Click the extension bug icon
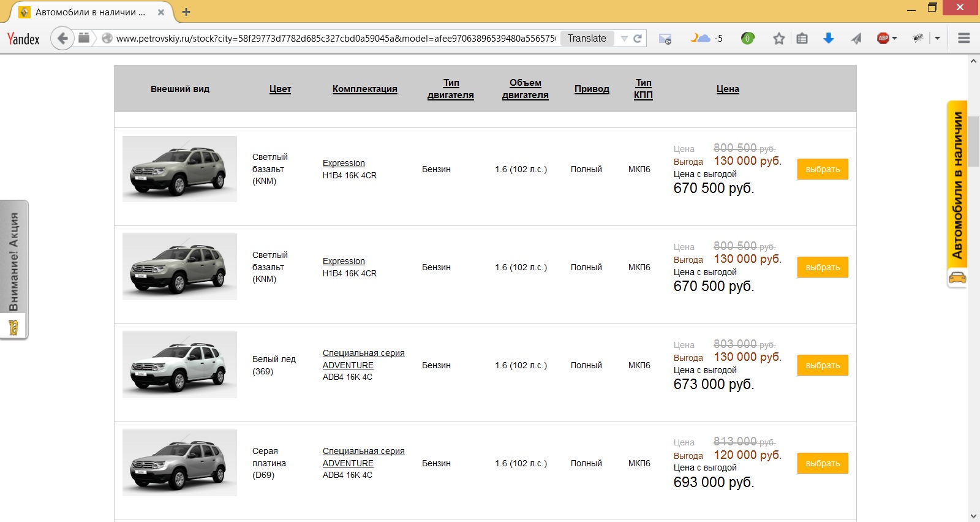Viewport: 980px width, 522px height. pyautogui.click(x=918, y=38)
